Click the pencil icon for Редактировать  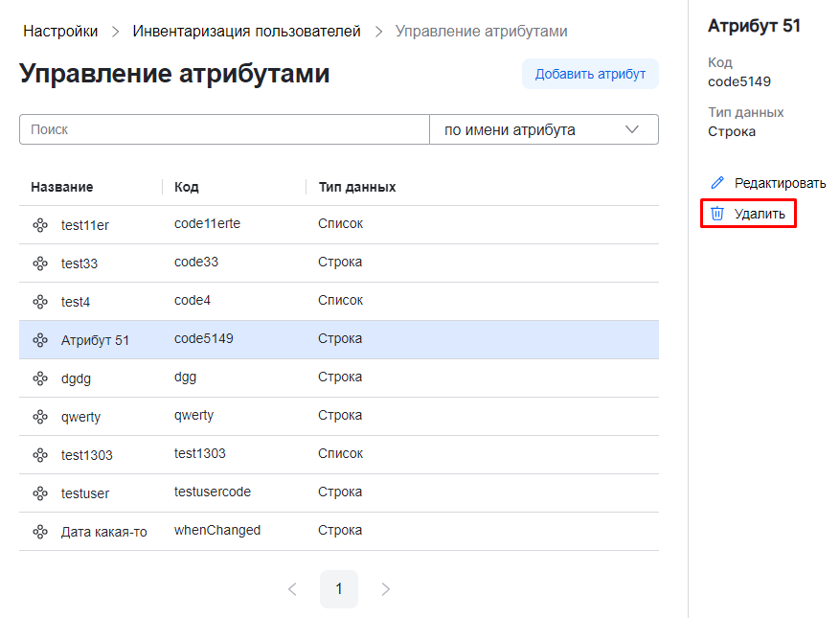coord(717,183)
